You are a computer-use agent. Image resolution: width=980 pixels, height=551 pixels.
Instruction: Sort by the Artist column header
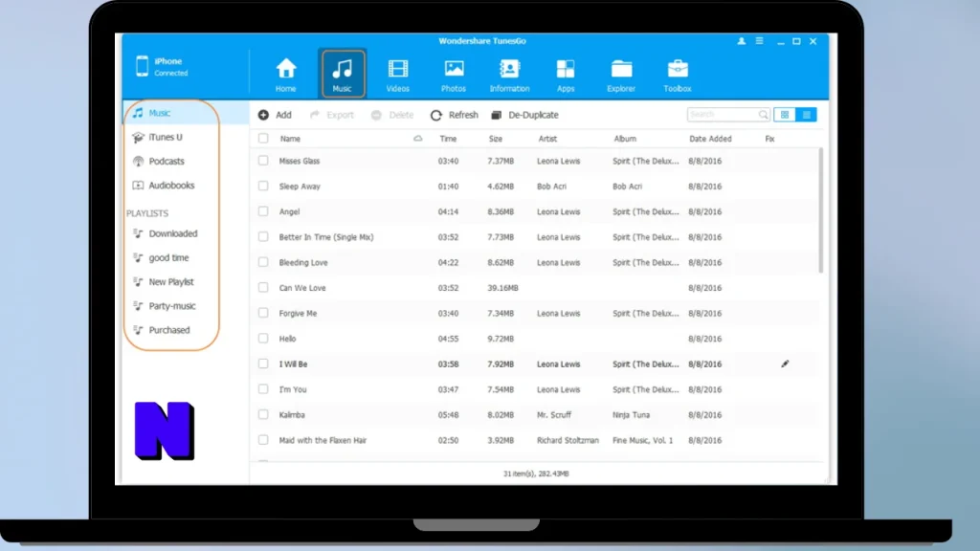tap(547, 139)
